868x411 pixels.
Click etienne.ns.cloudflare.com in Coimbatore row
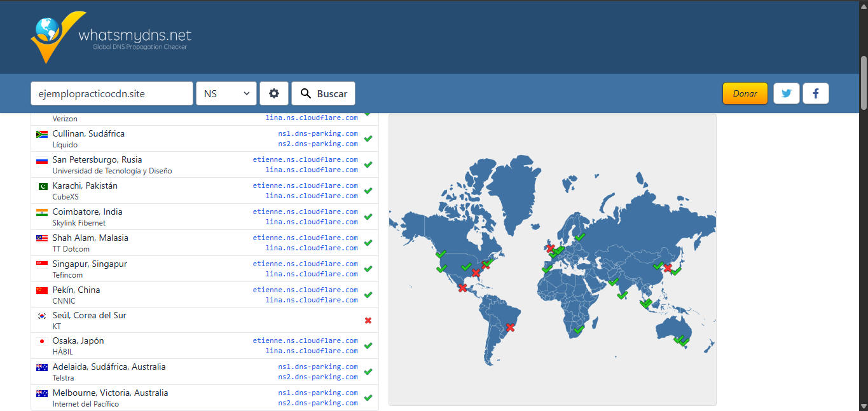[x=305, y=212]
